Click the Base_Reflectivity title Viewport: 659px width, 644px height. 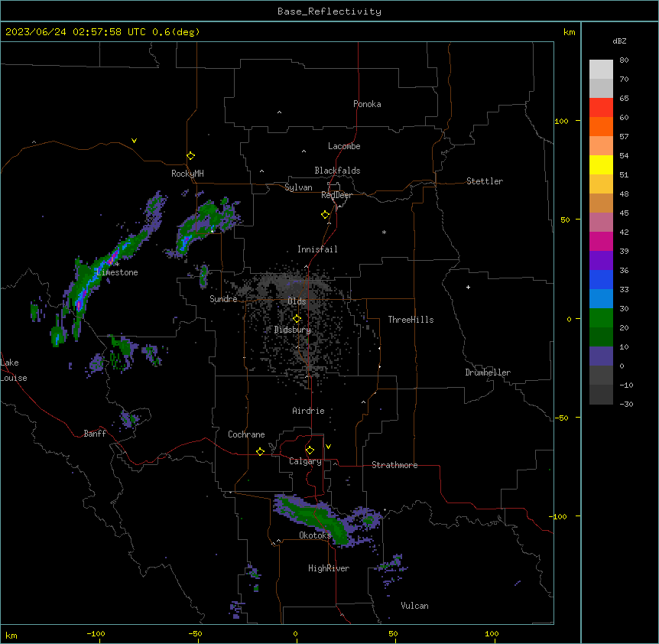[x=329, y=11]
